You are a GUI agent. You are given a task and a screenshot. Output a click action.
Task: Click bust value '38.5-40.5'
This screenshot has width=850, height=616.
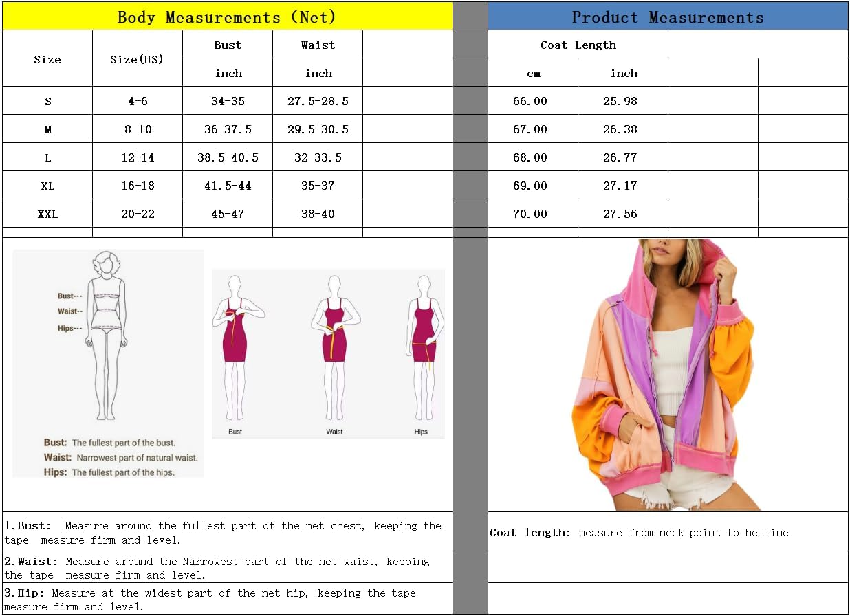(x=228, y=157)
